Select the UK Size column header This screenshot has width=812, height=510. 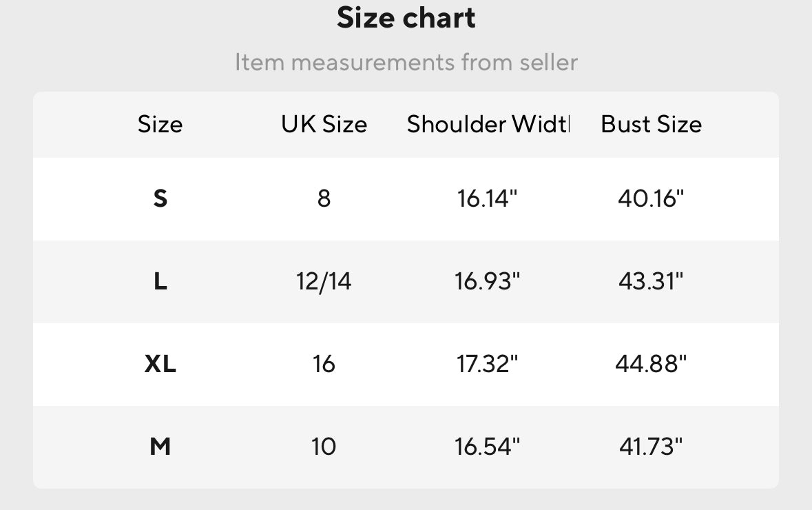324,124
